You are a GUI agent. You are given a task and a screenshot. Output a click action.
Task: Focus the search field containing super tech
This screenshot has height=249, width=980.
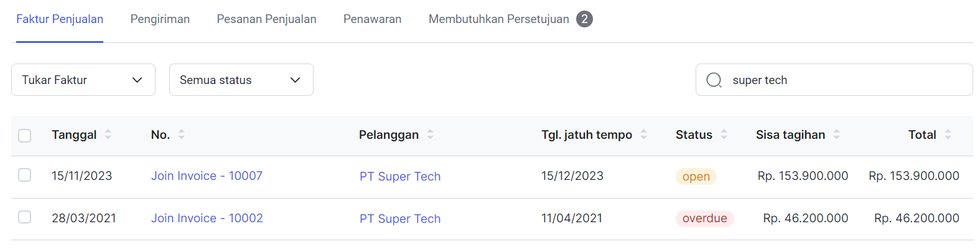pos(834,80)
